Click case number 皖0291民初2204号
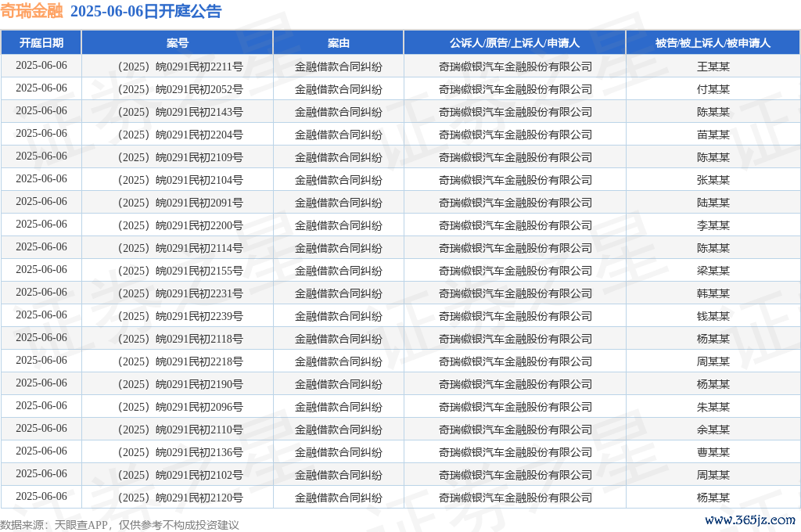 click(x=181, y=135)
